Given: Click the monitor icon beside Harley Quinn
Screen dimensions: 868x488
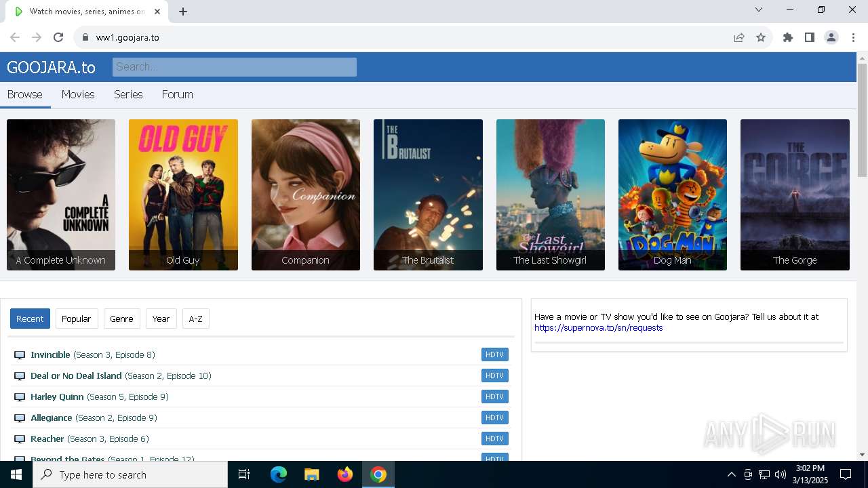Looking at the screenshot, I should [x=20, y=397].
